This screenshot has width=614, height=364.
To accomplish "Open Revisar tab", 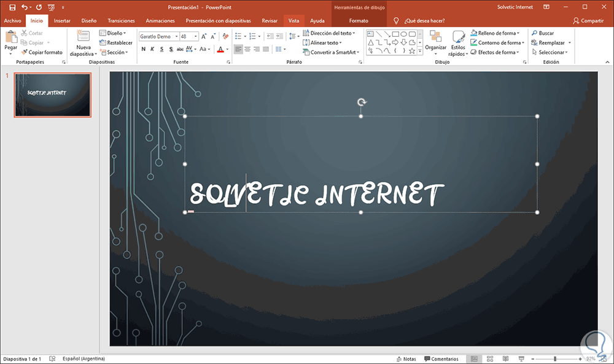I will 270,21.
